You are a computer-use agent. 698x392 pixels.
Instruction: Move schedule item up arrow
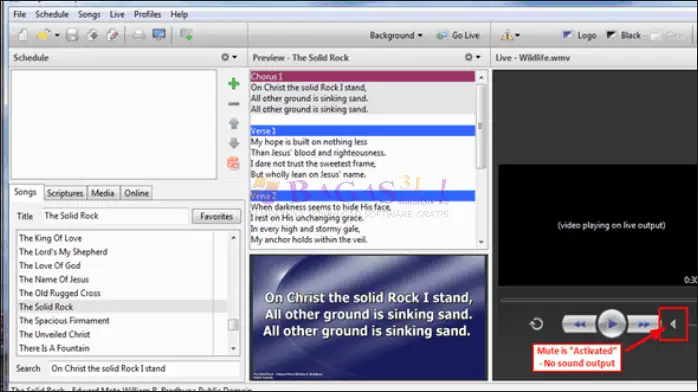coord(233,123)
